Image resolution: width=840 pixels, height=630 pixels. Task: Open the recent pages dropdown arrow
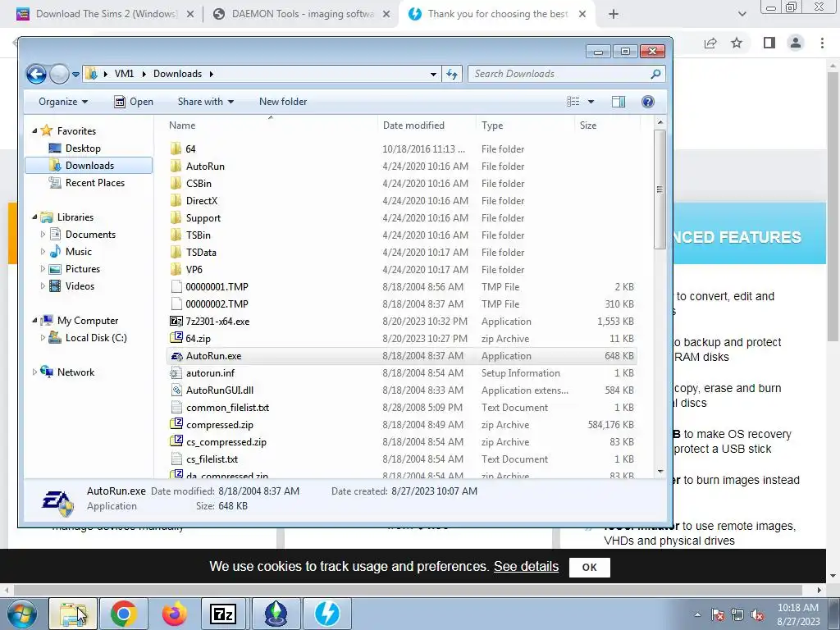(x=75, y=74)
